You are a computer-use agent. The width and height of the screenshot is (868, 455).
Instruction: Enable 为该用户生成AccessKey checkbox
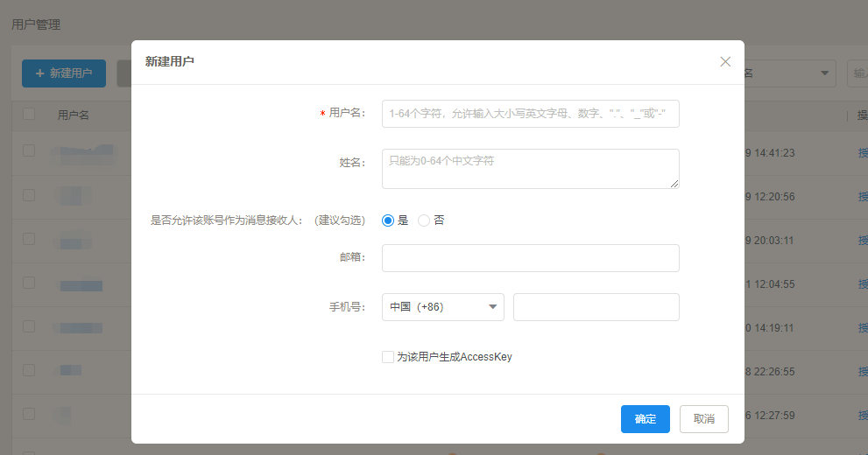[x=388, y=357]
